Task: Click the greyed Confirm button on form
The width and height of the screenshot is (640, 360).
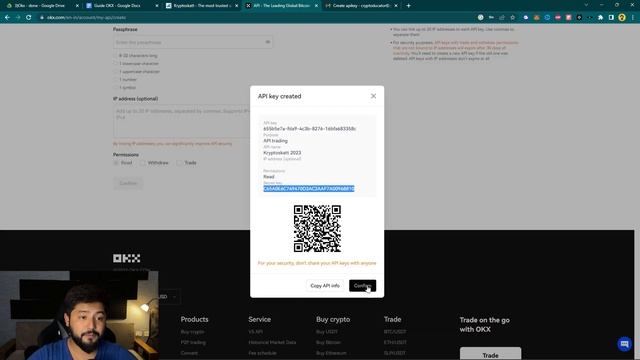Action: pos(128,183)
